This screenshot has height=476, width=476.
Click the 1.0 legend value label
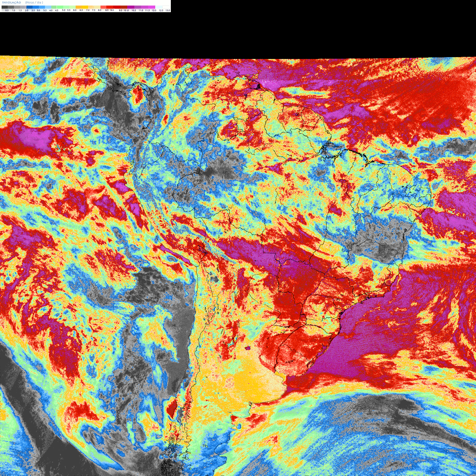coord(13,10)
